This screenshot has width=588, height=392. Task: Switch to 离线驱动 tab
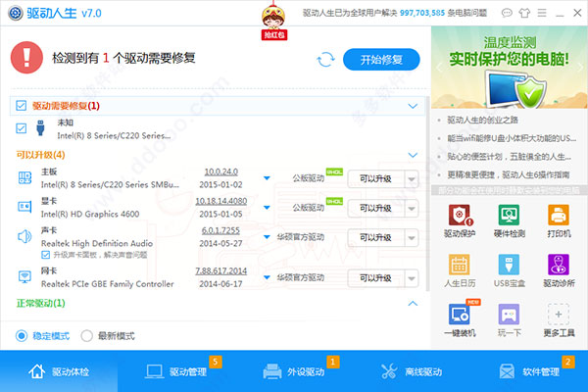412,371
